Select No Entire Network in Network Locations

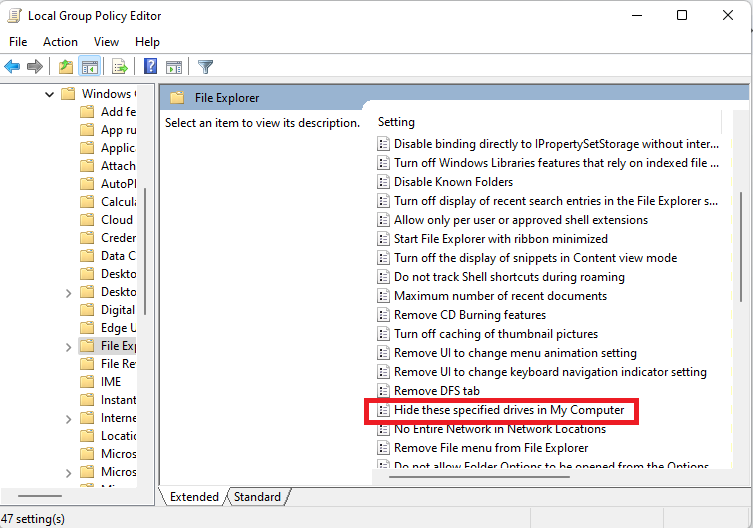click(500, 429)
